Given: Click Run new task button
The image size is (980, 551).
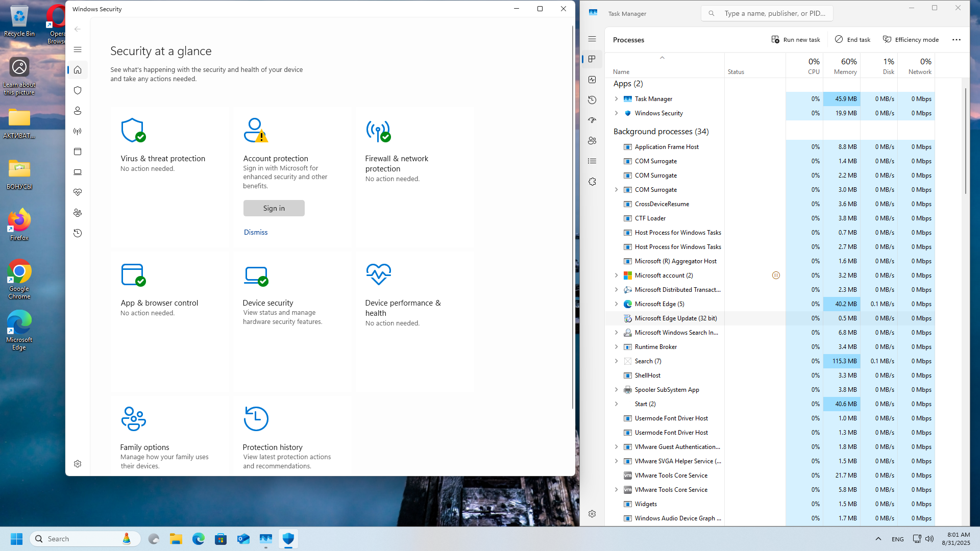Looking at the screenshot, I should point(796,40).
